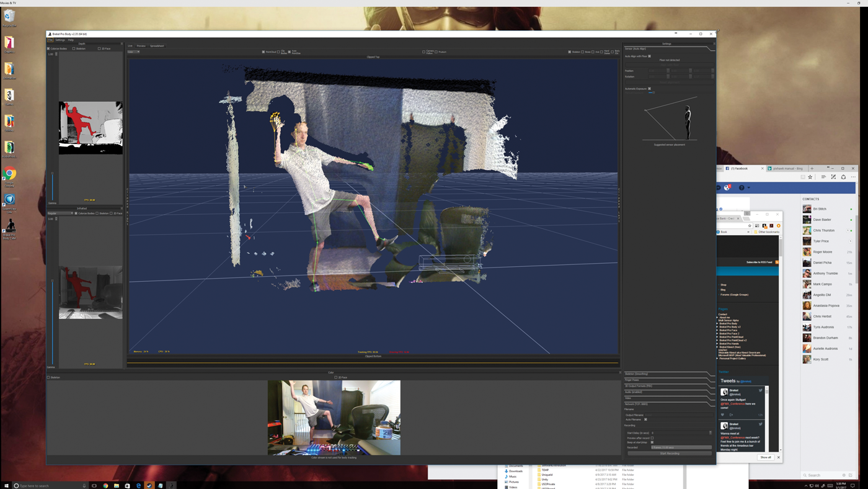Enable Camera Follow in the 3D viewport
This screenshot has width=868, height=489.
(x=423, y=51)
